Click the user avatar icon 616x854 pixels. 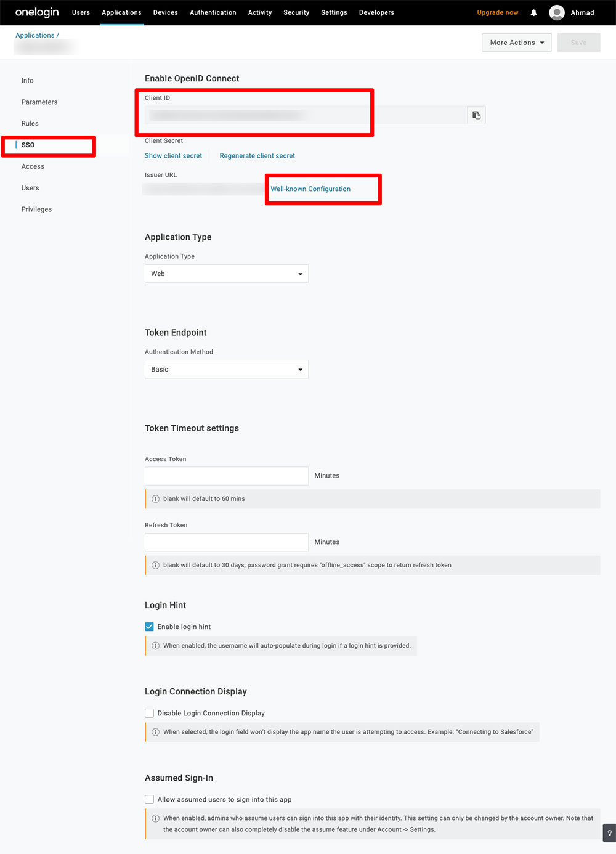pyautogui.click(x=557, y=13)
